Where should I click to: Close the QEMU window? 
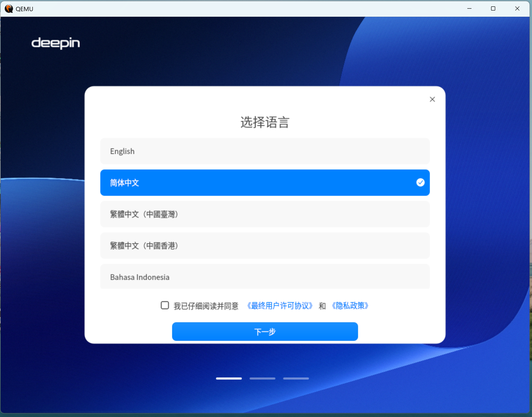(x=517, y=8)
